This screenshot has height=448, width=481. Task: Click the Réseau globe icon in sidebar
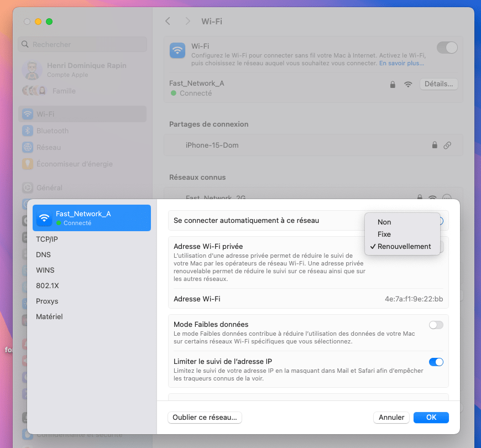coord(28,147)
